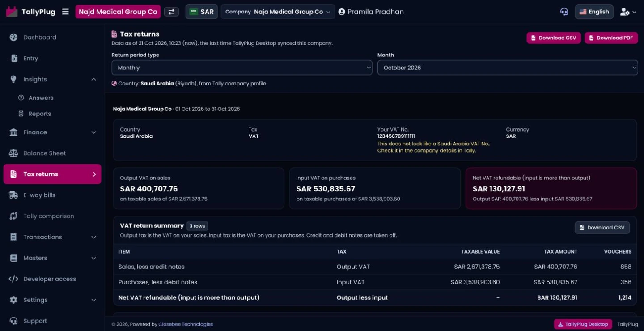Open the Tax returns menu item
Screen dimensions: 644x331
(x=52, y=174)
